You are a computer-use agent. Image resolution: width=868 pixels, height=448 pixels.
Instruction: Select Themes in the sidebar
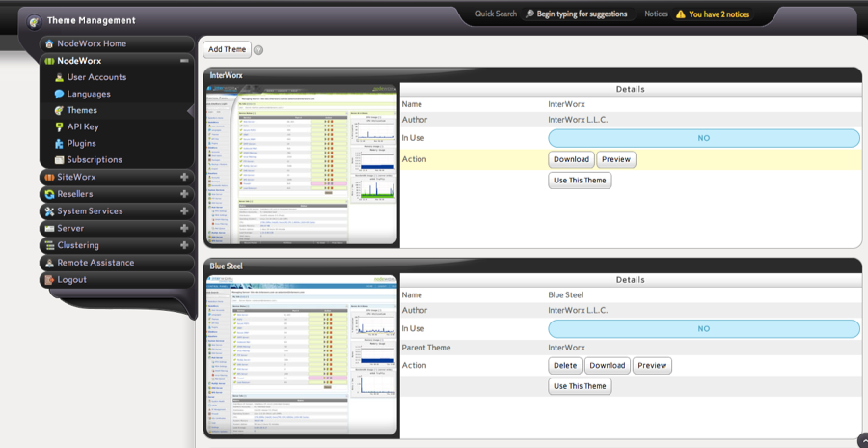(x=82, y=110)
